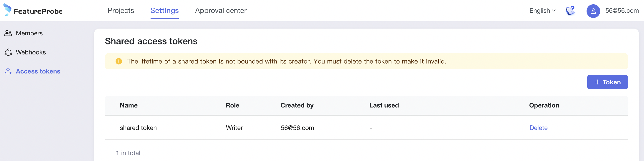Open the 56@56.com account menu
644x161 pixels.
coord(622,11)
